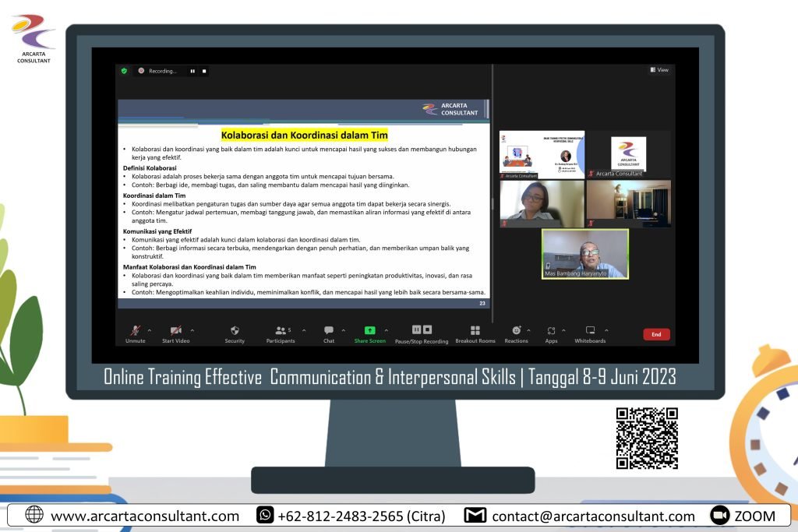Pause recording from the top indicator
The height and width of the screenshot is (532, 798).
click(192, 71)
